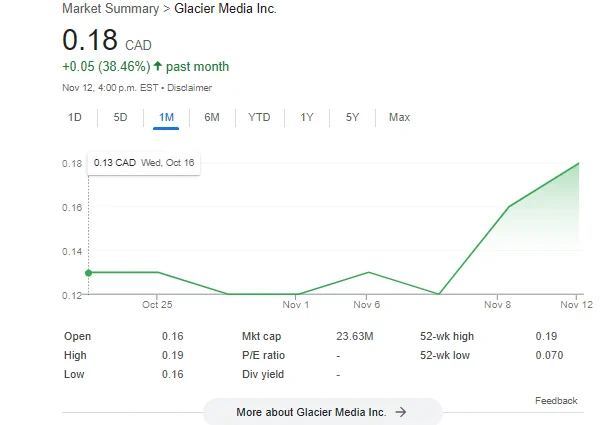This screenshot has height=425, width=604.
Task: Click the Low row label
Action: (74, 374)
